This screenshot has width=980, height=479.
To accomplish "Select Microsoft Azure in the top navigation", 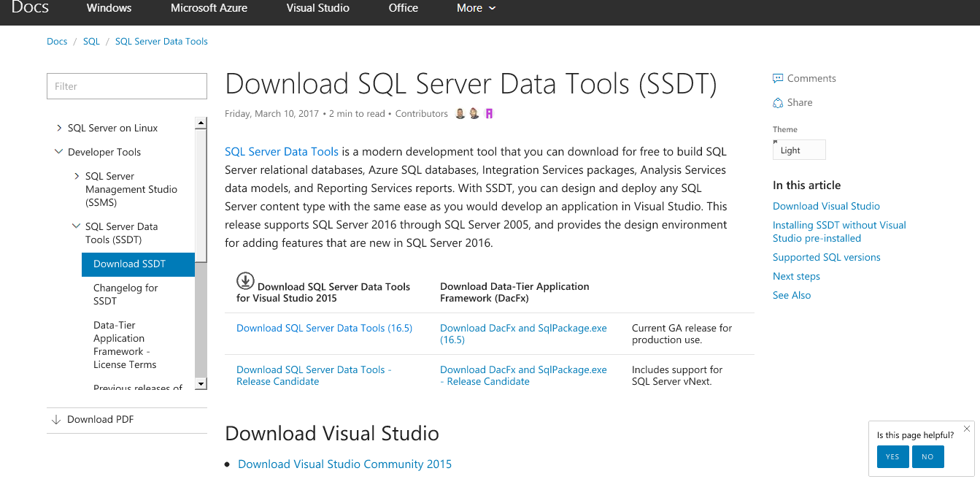I will point(209,8).
